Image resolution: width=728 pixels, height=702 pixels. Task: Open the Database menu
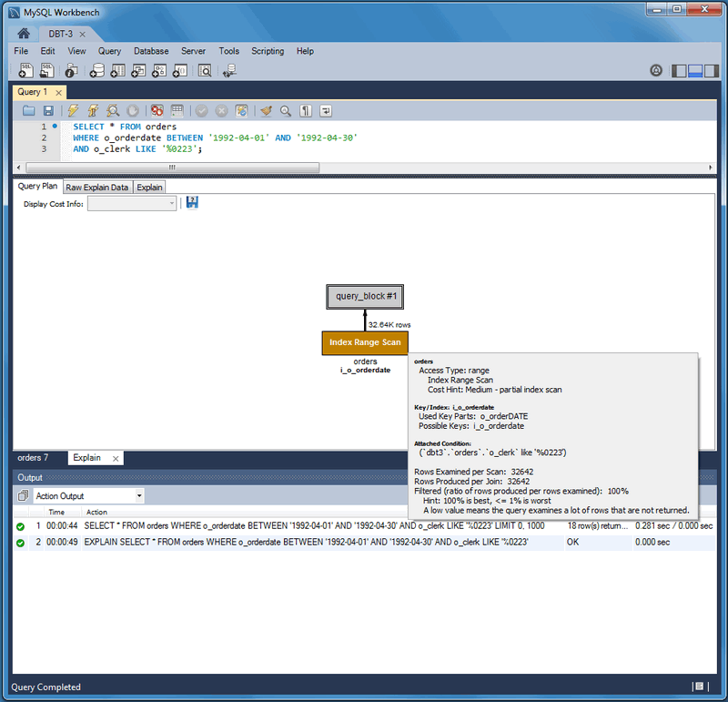[151, 51]
